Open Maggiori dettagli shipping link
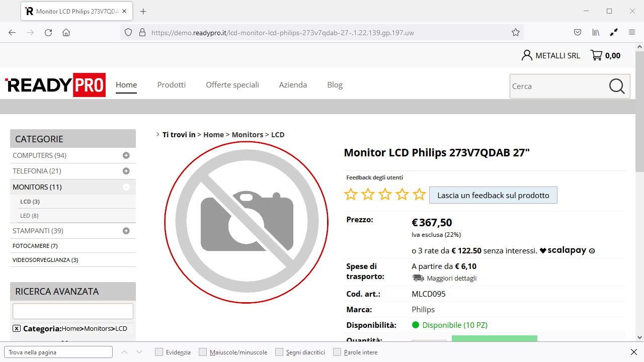This screenshot has width=644, height=362. click(452, 278)
